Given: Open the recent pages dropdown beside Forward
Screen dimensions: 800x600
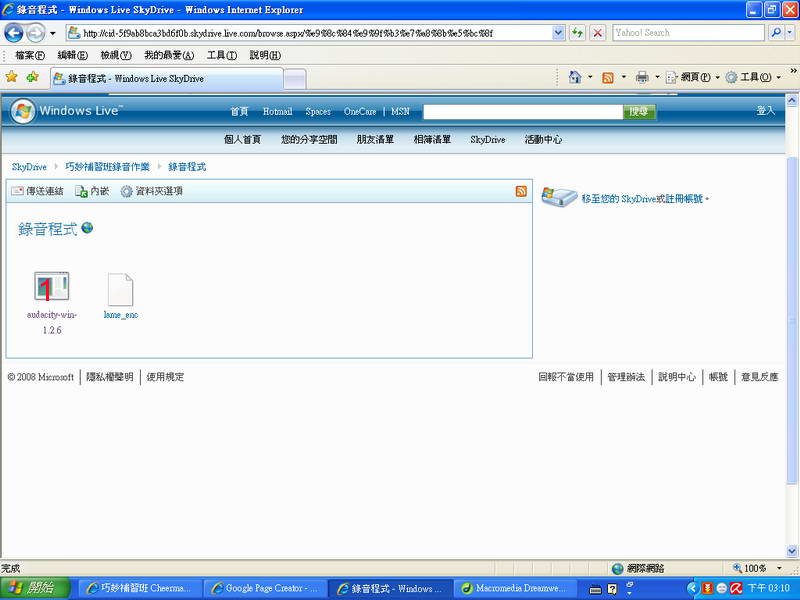Looking at the screenshot, I should click(x=53, y=34).
